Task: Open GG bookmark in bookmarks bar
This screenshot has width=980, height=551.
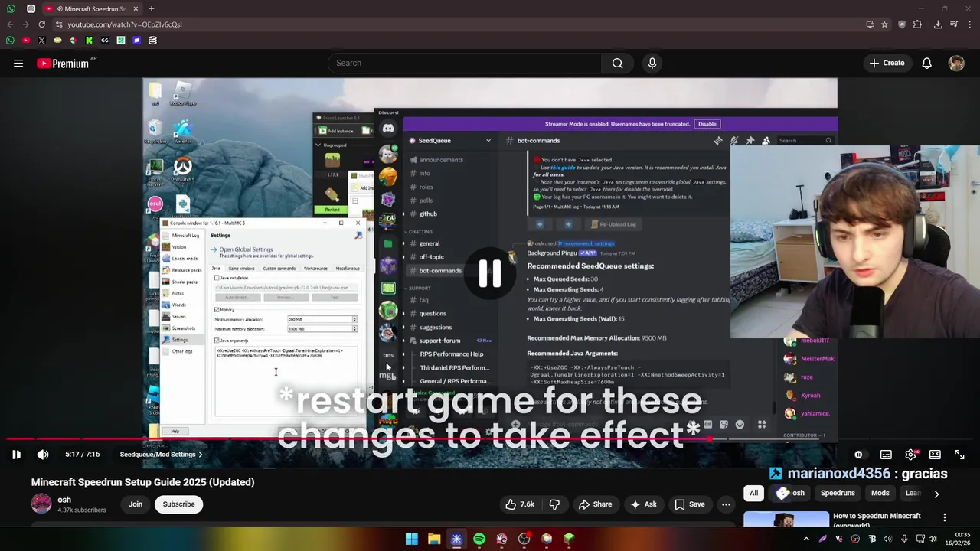Action: pos(105,40)
